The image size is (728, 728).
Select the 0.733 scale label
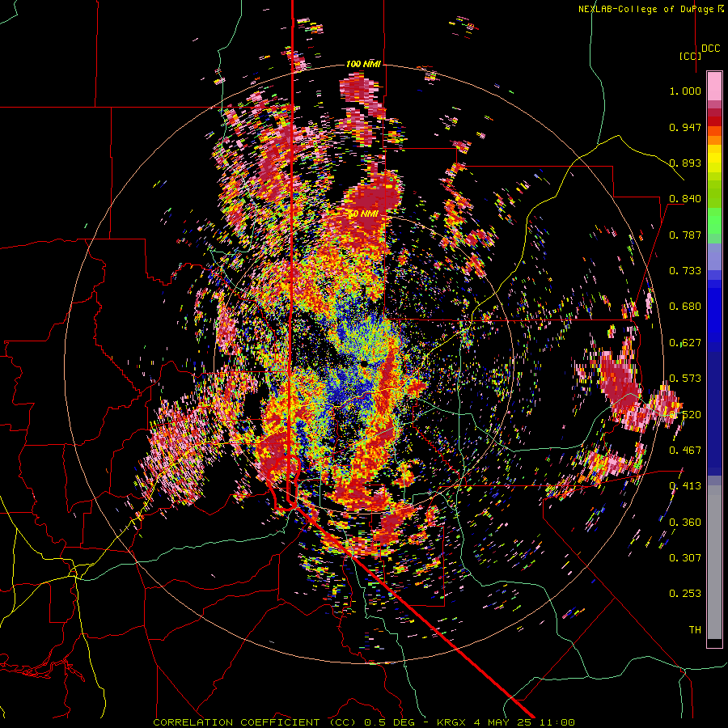[685, 271]
